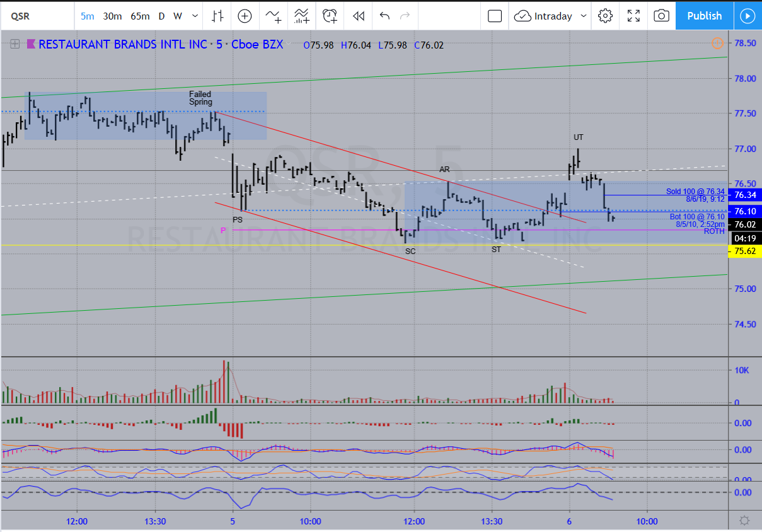Viewport: 762px width, 532px height.
Task: Toggle fullscreen mode
Action: 633,16
